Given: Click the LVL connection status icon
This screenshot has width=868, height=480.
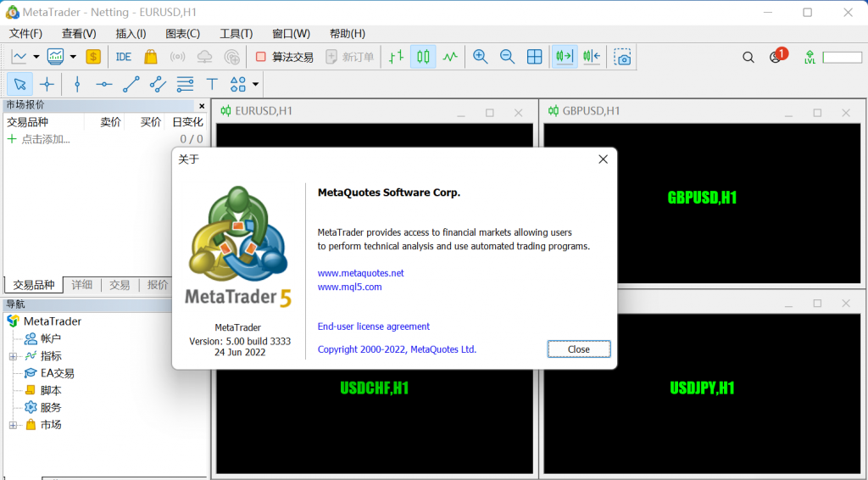Looking at the screenshot, I should tap(810, 57).
